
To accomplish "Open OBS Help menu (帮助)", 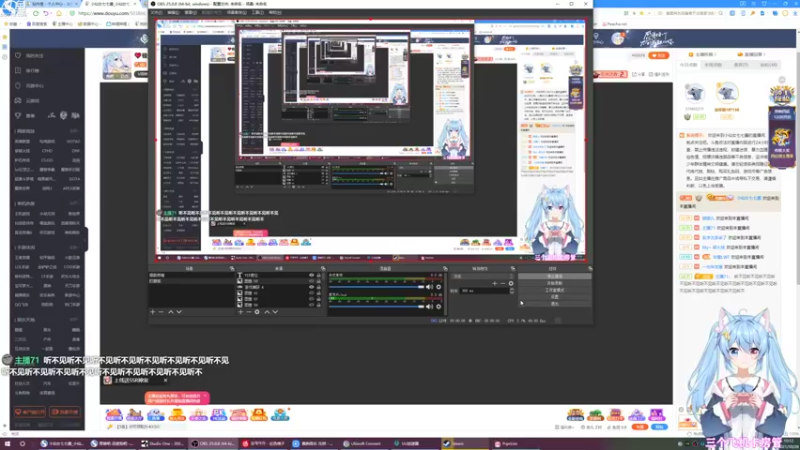I will [275, 12].
